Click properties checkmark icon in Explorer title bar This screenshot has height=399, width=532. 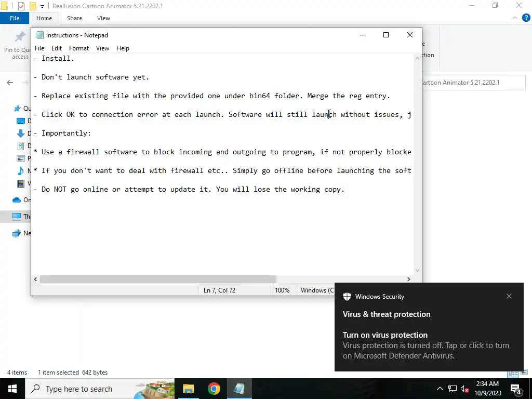point(21,6)
